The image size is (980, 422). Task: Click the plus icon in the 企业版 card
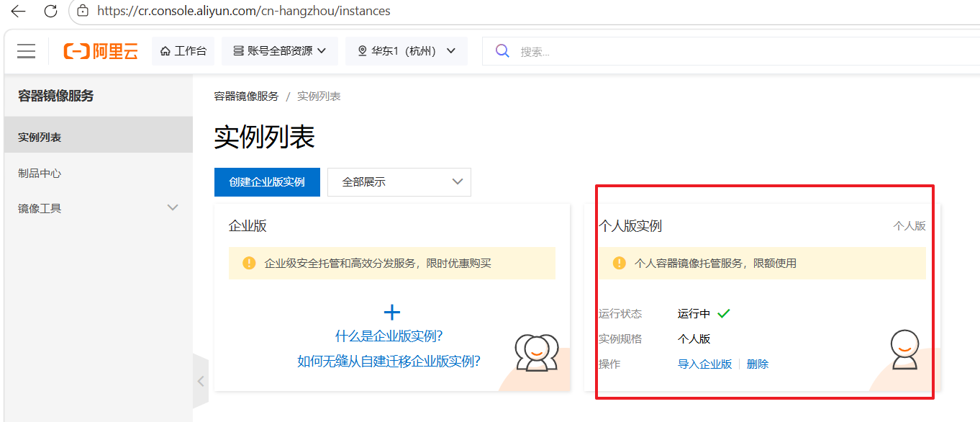point(391,313)
